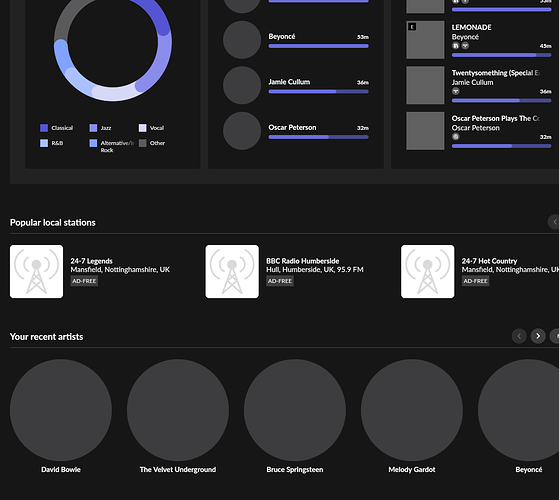559x500 pixels.
Task: Click 'Hull, Humberside, UK, 95.9 FM' text
Action: point(315,270)
